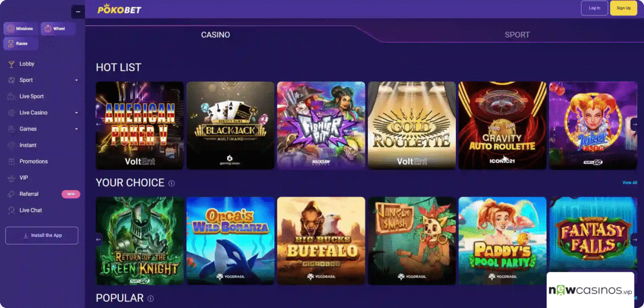Expand the Sport submenu arrow
This screenshot has width=644, height=308.
76,80
